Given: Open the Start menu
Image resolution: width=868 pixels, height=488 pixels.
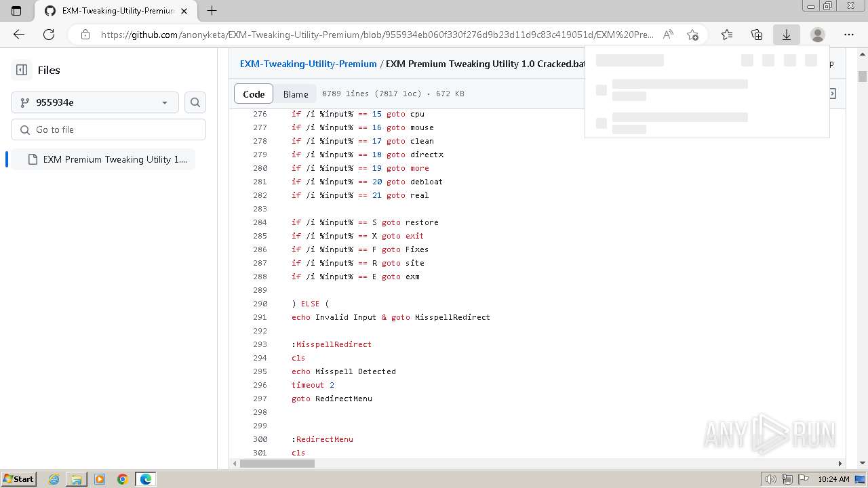Looking at the screenshot, I should point(18,479).
